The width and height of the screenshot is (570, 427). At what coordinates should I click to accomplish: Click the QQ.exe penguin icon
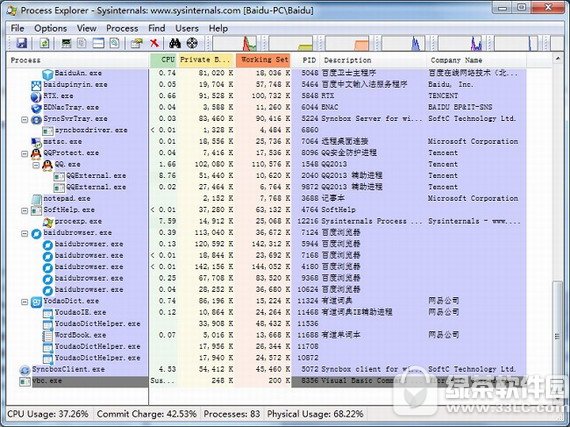tap(48, 165)
